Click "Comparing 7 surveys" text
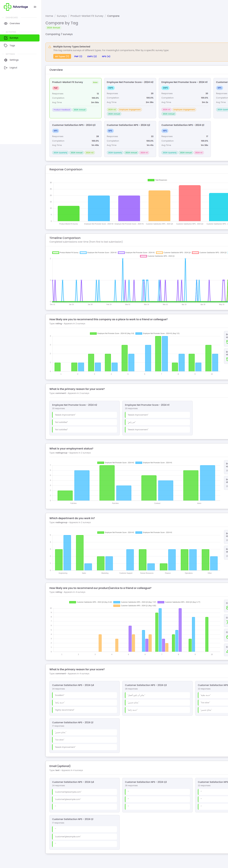Viewport: 228px width, 868px height. (59, 34)
